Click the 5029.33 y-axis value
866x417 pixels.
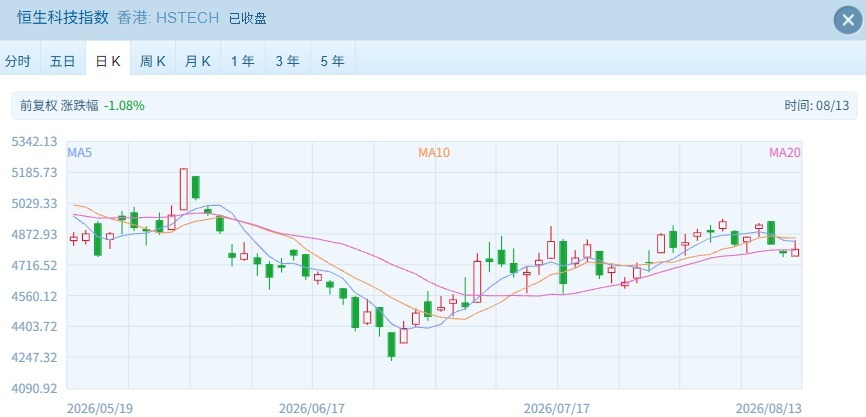pyautogui.click(x=34, y=203)
